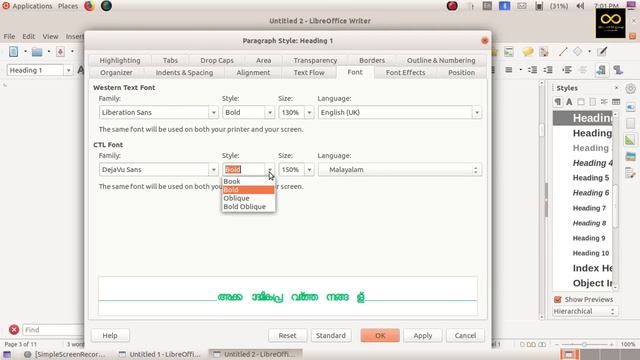Open Western Language English (UK) dropdown
Image resolution: width=640 pixels, height=360 pixels.
pyautogui.click(x=476, y=113)
